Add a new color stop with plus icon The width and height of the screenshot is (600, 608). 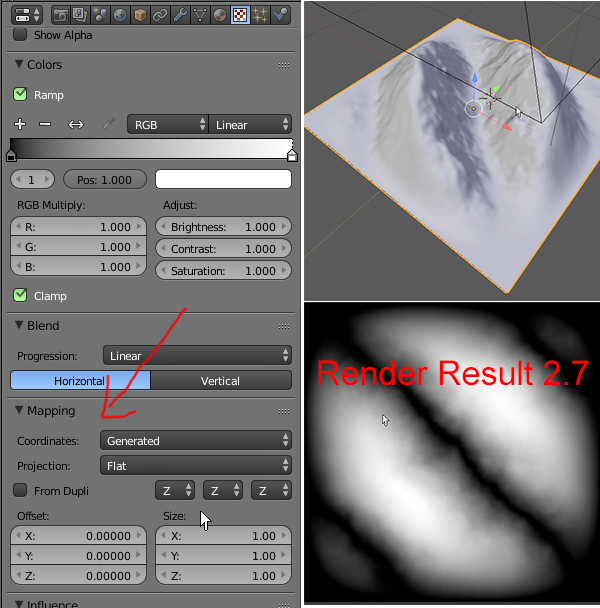[x=20, y=124]
